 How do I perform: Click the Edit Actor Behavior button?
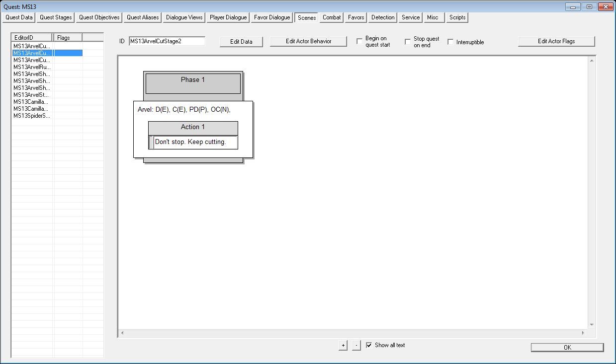[x=308, y=41]
